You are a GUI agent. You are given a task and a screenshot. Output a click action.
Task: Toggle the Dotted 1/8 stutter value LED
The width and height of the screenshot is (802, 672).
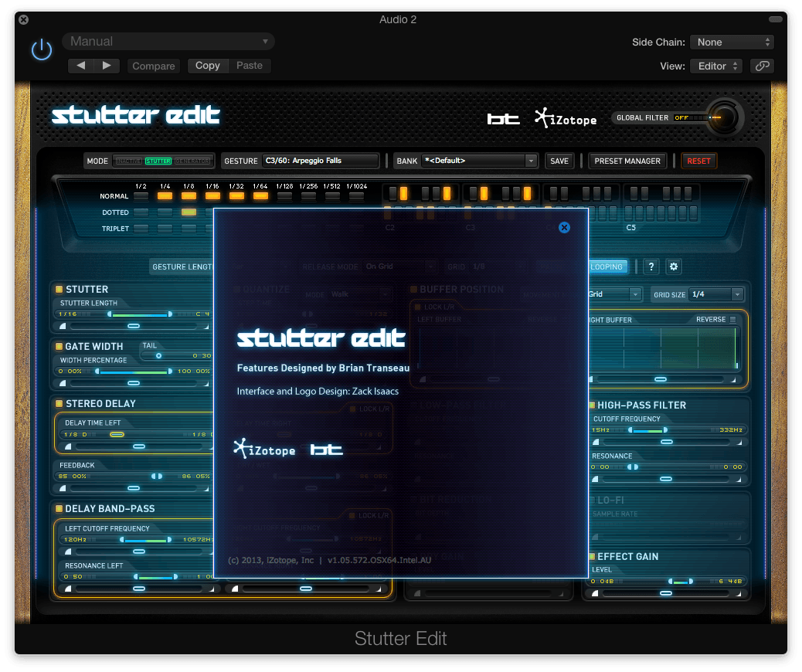tap(189, 212)
